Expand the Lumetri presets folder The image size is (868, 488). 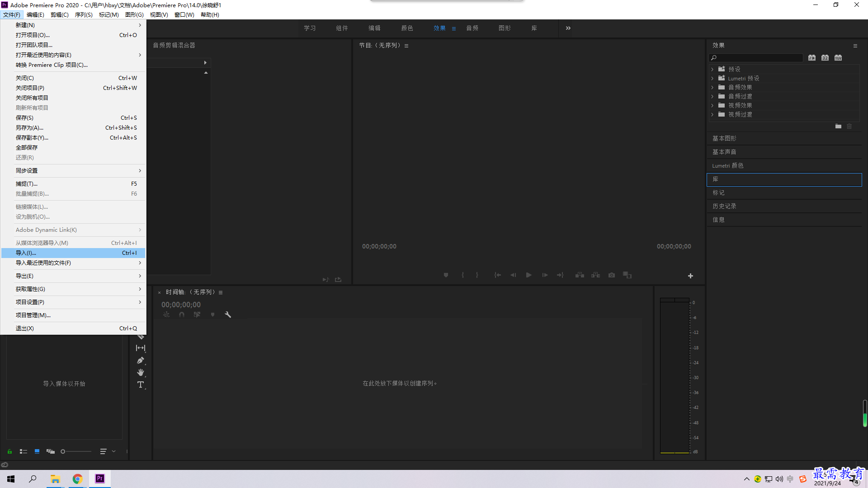tap(712, 78)
